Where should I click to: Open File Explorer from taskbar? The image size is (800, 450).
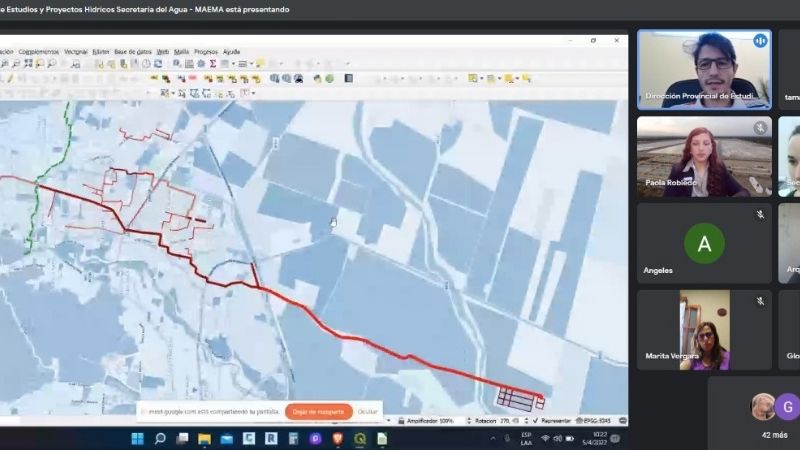click(x=204, y=438)
